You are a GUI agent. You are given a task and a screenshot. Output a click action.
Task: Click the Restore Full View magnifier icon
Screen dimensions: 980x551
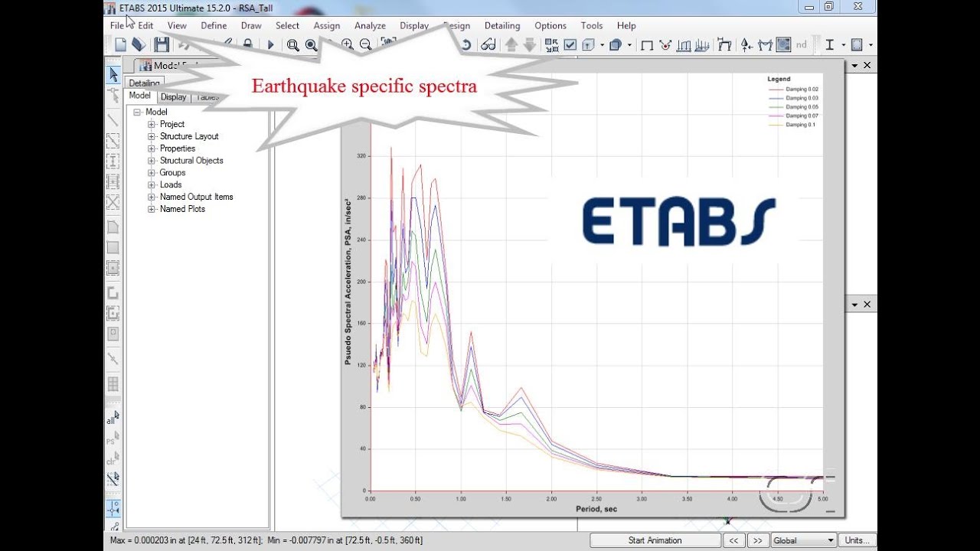pos(311,45)
